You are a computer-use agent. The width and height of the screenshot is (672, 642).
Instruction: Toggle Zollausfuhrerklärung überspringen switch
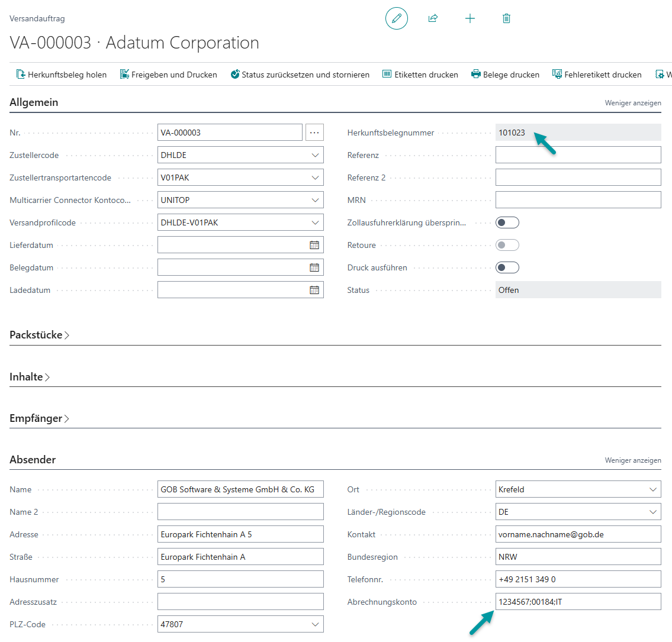[507, 222]
